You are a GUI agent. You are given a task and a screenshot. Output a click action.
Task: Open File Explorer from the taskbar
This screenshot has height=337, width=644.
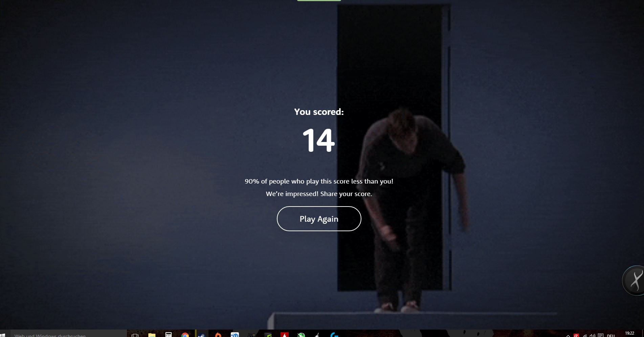152,335
